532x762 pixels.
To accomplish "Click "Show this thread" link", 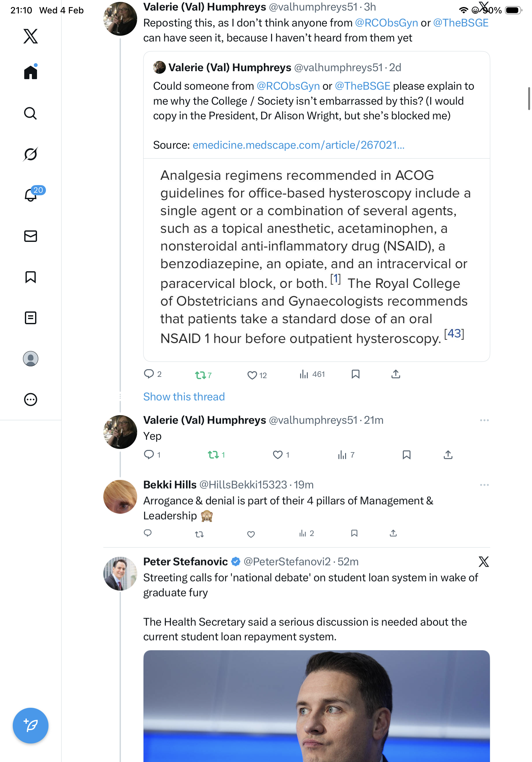I will pos(184,397).
